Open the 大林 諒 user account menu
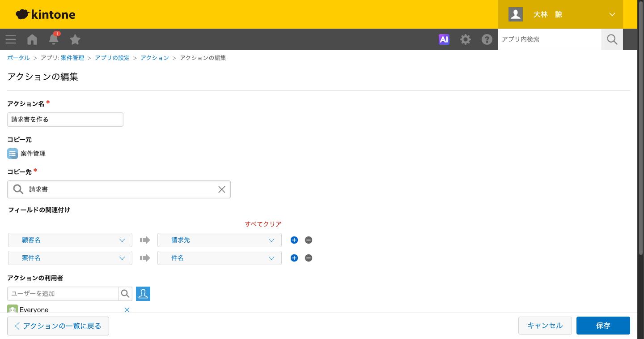Screen dimensions: 644x339 click(560, 14)
